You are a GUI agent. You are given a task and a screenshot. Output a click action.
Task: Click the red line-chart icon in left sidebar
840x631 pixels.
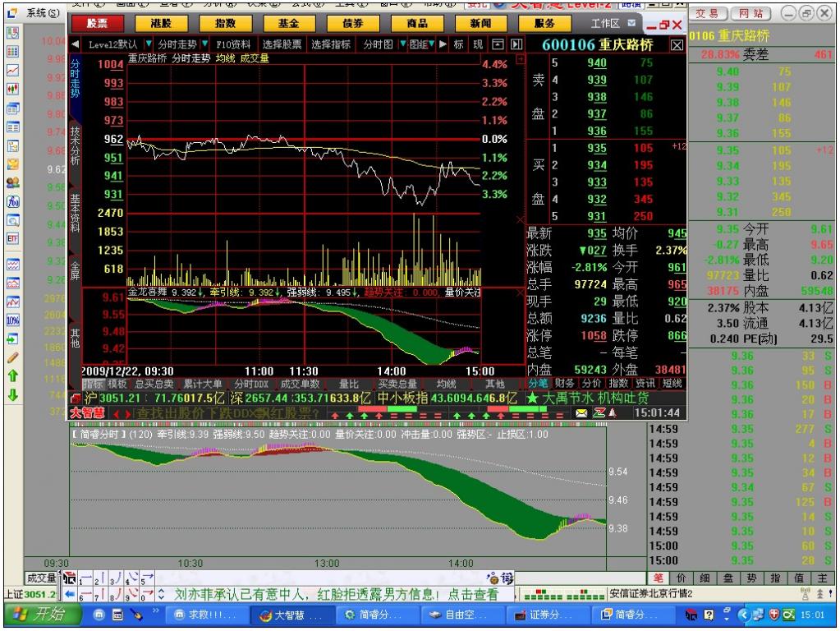pos(13,70)
